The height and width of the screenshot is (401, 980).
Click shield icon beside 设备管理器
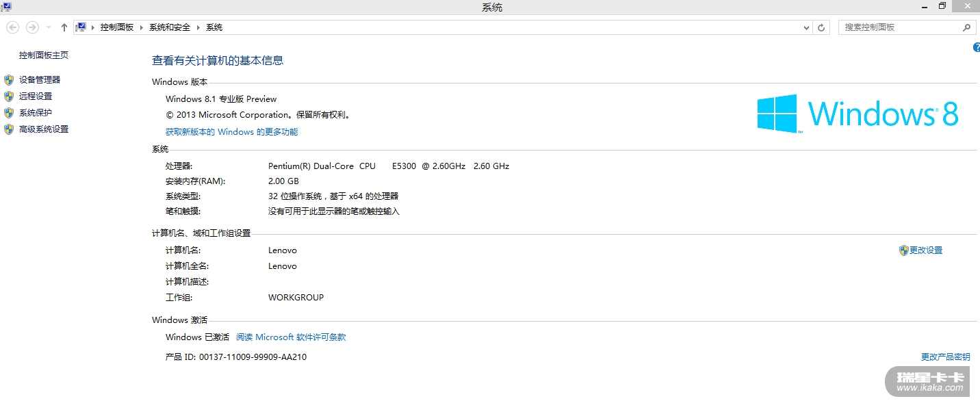coord(9,80)
